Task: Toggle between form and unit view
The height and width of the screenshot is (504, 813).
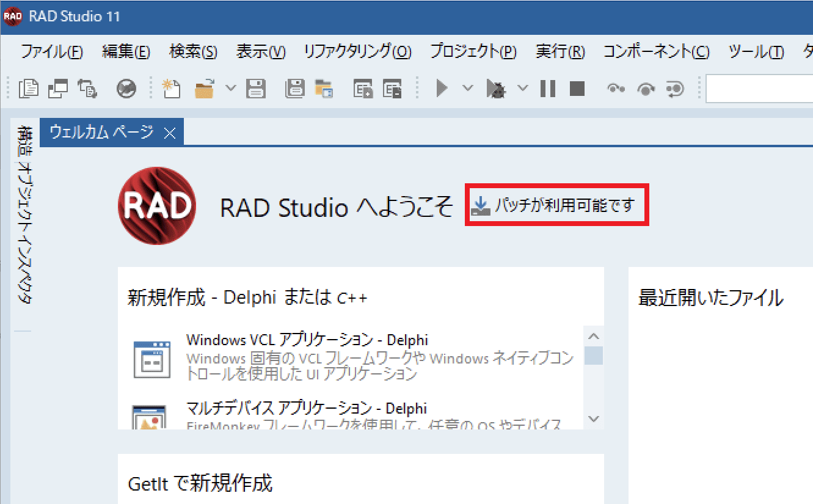Action: coord(87,89)
